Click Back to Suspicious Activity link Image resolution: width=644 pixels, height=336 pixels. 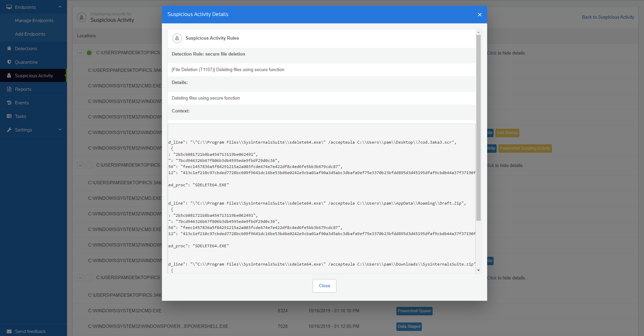click(x=608, y=17)
